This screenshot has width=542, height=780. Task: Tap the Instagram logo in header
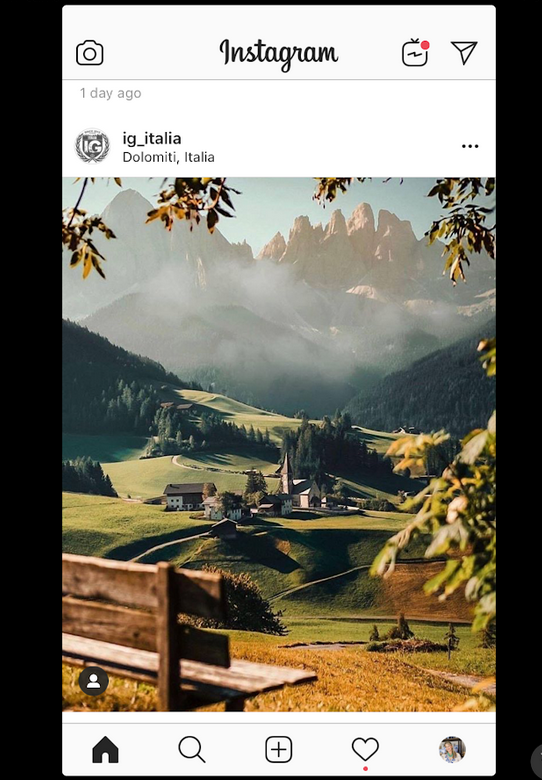click(278, 54)
